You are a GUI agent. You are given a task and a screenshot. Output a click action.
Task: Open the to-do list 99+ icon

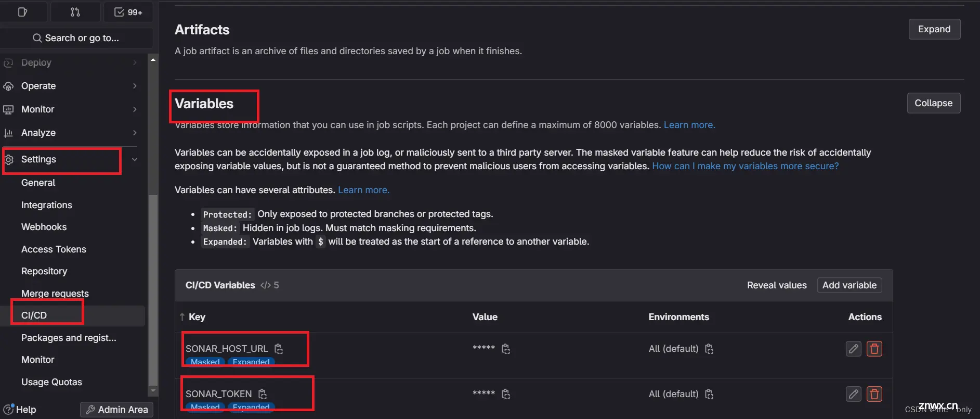(x=128, y=11)
